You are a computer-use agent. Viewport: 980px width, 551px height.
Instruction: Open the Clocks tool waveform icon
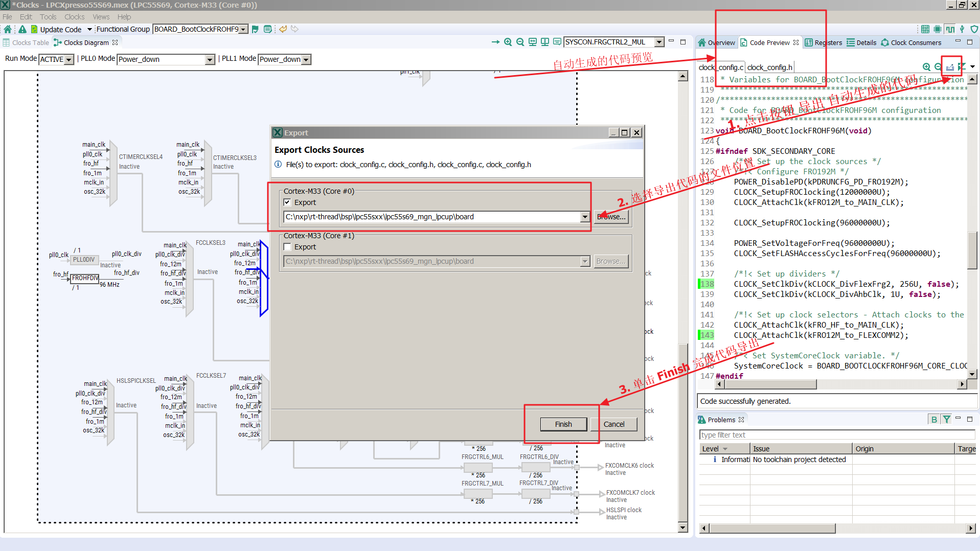point(950,29)
